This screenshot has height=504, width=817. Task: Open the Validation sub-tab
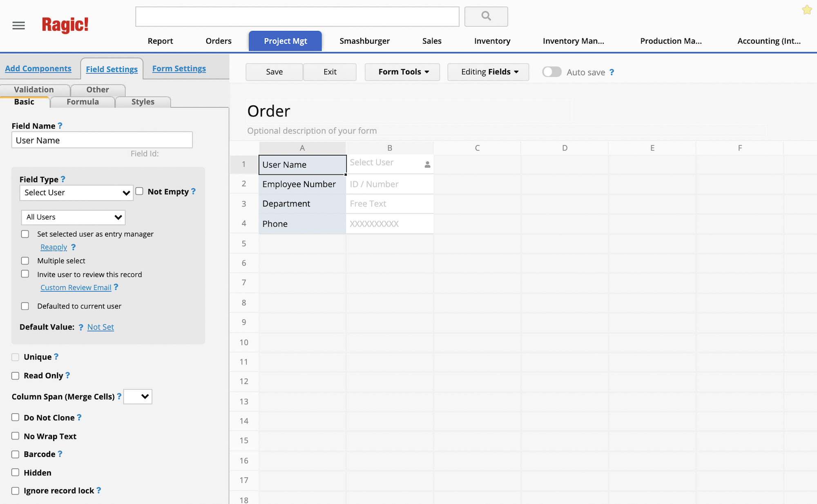tap(34, 89)
